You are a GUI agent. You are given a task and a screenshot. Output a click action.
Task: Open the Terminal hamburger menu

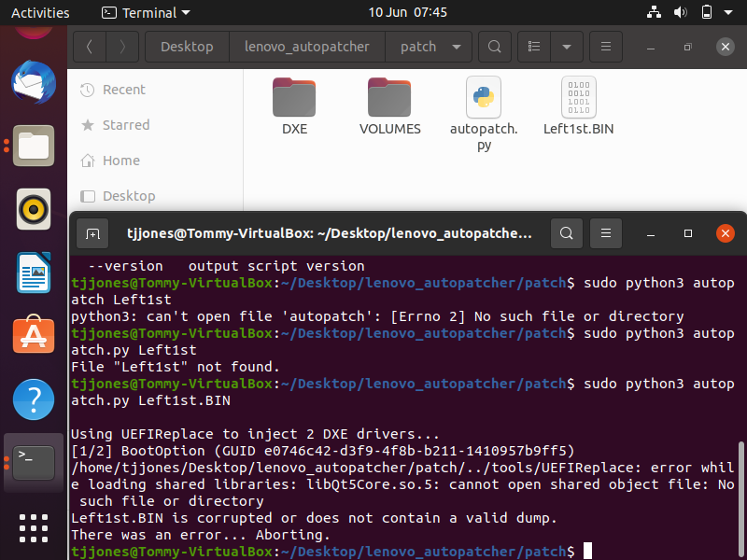(605, 233)
